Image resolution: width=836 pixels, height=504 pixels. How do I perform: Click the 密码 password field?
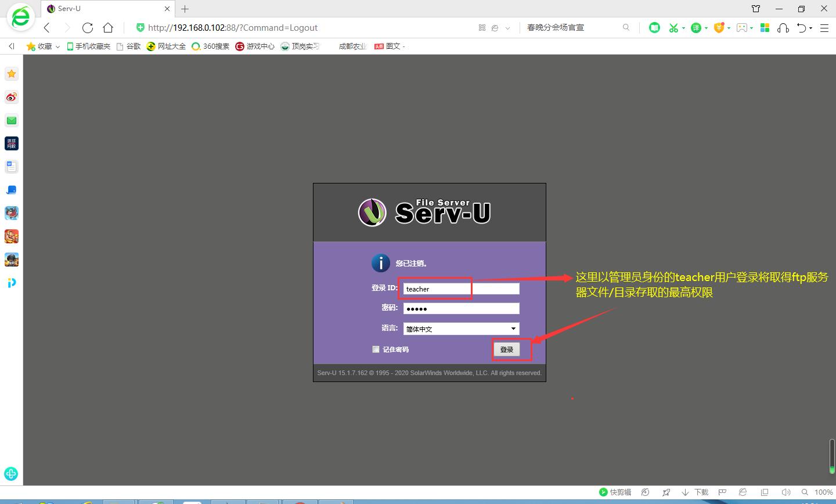pos(462,308)
